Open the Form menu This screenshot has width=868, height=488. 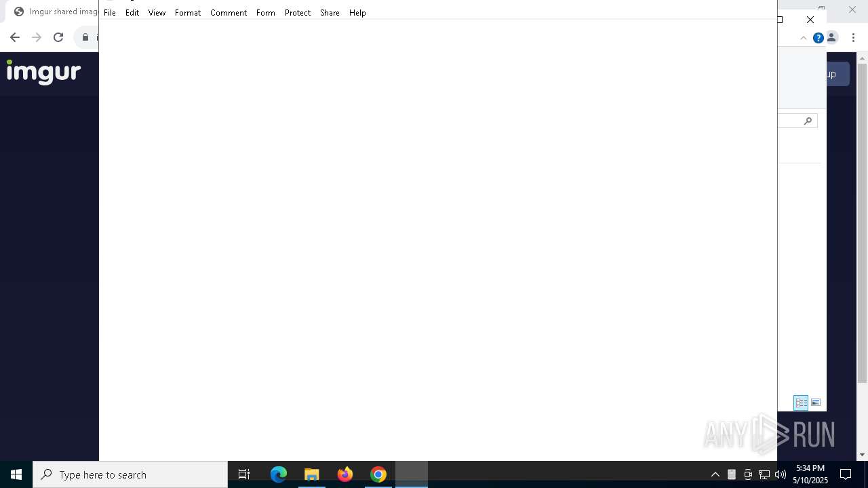point(266,13)
